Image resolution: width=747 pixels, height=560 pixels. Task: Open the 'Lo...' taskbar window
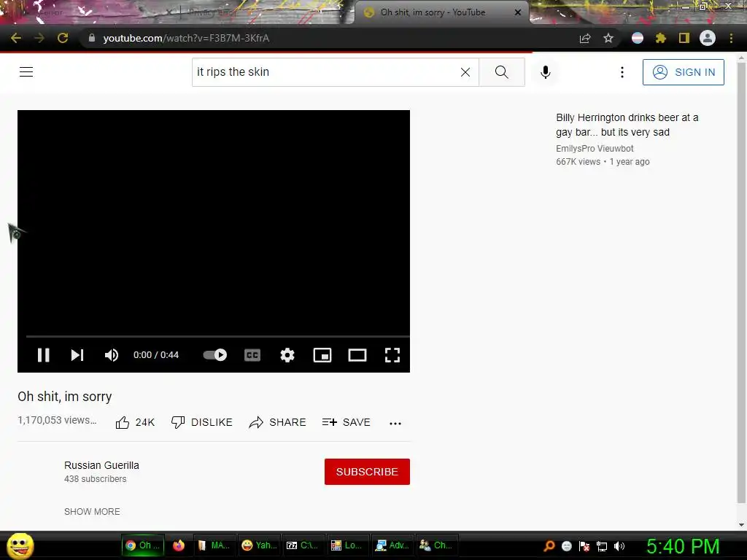tap(347, 545)
